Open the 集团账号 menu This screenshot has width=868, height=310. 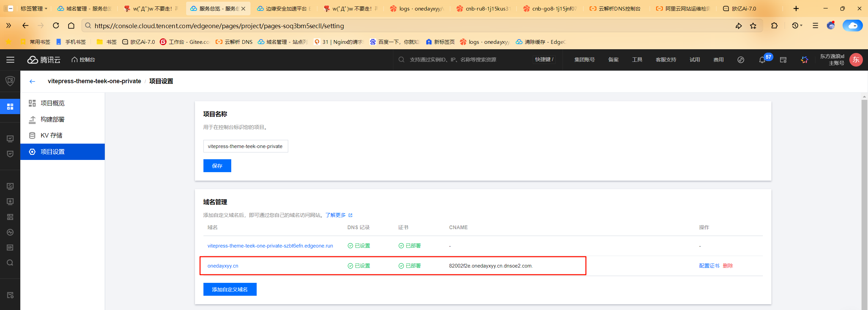(584, 60)
